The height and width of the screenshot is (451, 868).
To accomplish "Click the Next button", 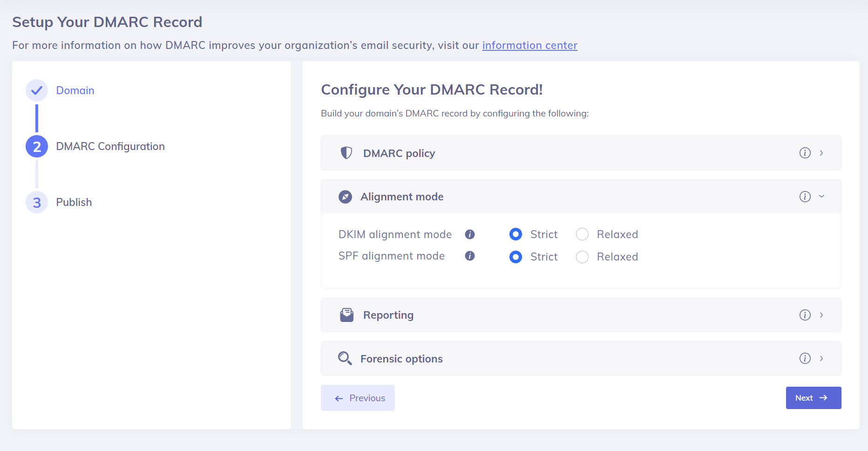I will tap(813, 398).
